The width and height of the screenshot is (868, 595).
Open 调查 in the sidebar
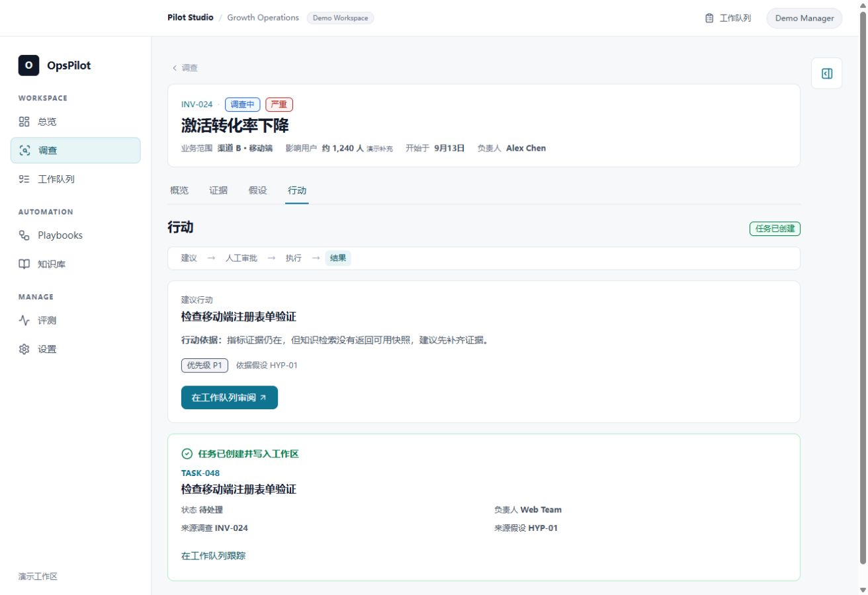pos(75,150)
